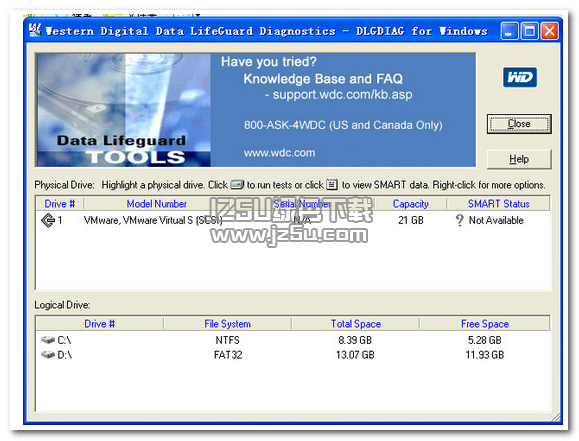Click the 8.39 GB total space value

[355, 340]
